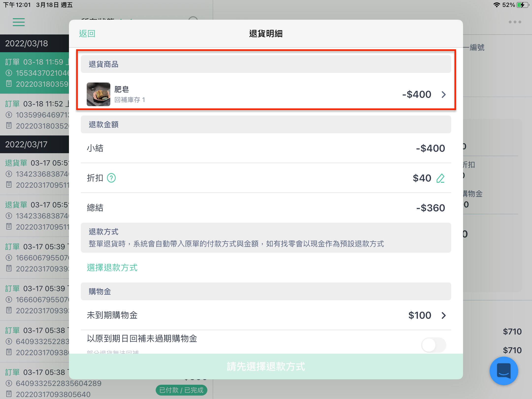This screenshot has width=532, height=399.
Task: Click the 總結 -$360 amount
Action: (431, 208)
